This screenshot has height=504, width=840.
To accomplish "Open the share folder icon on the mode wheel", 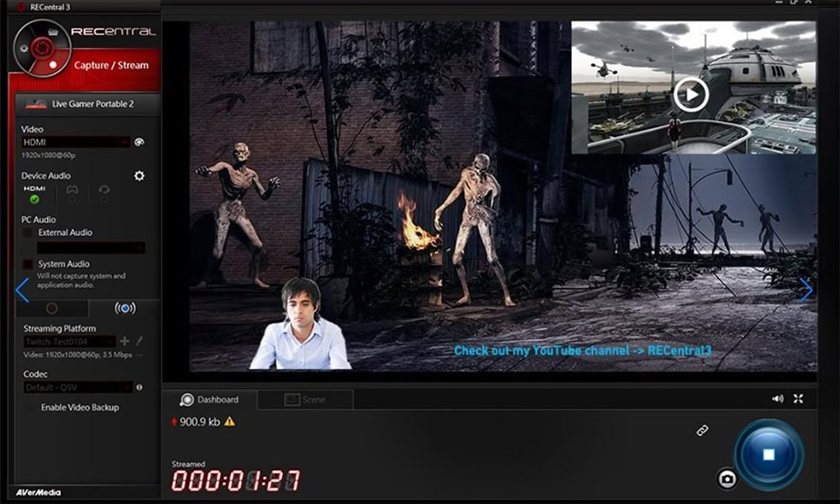I will (x=53, y=31).
